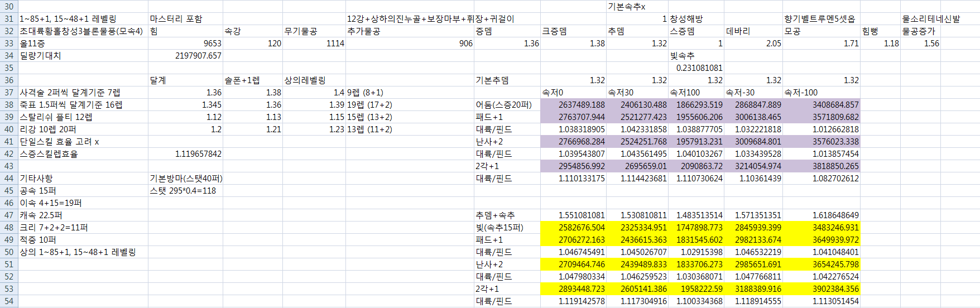This screenshot has width=980, height=308.
Task: Click the row 44 header
Action: pyautogui.click(x=9, y=179)
